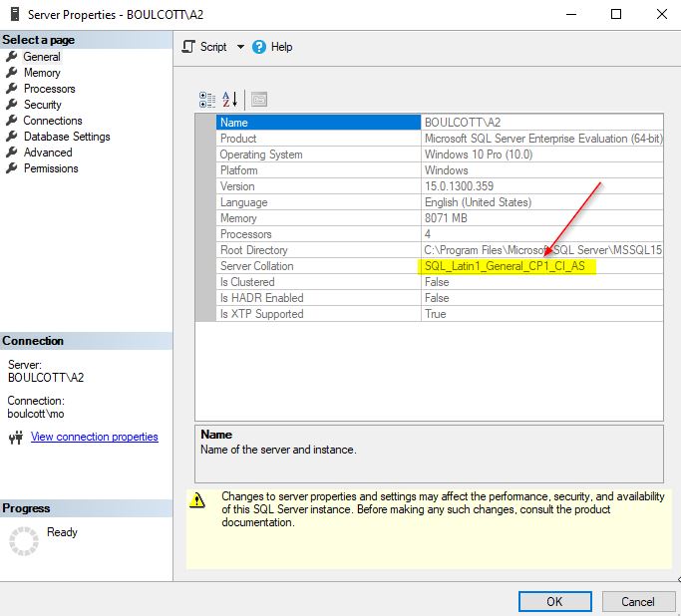
Task: Open the Permissions page
Action: (51, 168)
